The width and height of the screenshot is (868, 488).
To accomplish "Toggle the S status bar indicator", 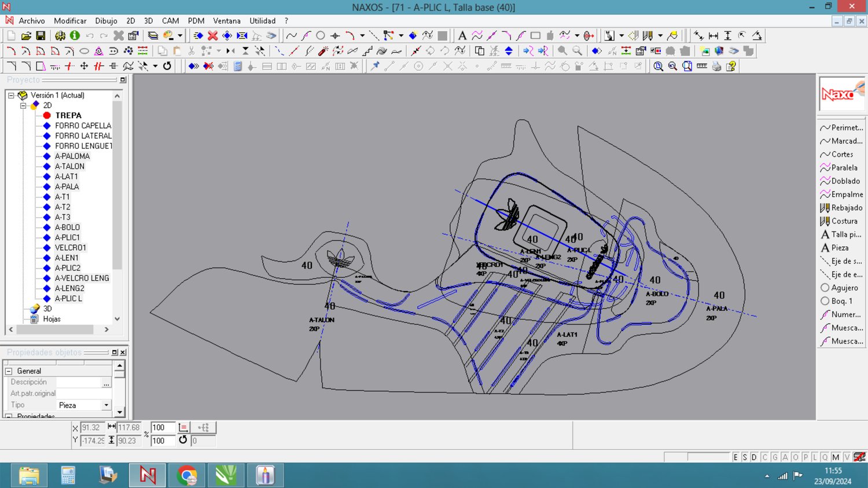I will tap(745, 457).
